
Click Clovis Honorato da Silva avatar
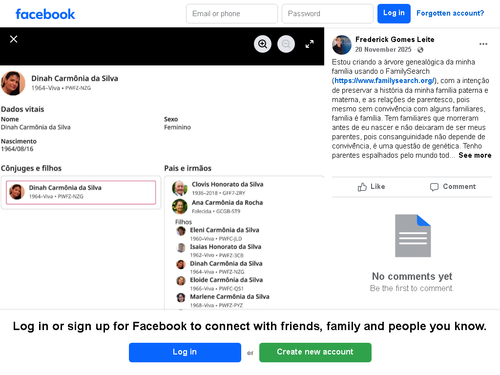[x=180, y=188]
